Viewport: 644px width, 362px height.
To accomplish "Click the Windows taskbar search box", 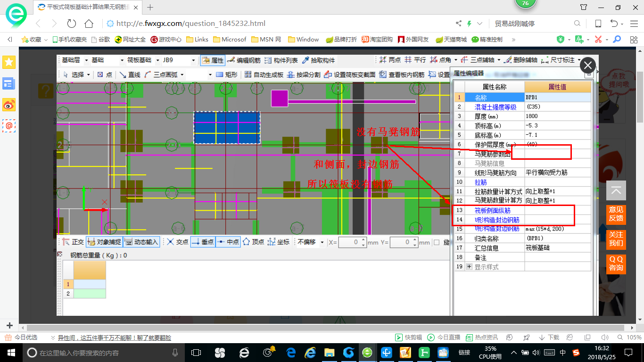I will [104, 352].
